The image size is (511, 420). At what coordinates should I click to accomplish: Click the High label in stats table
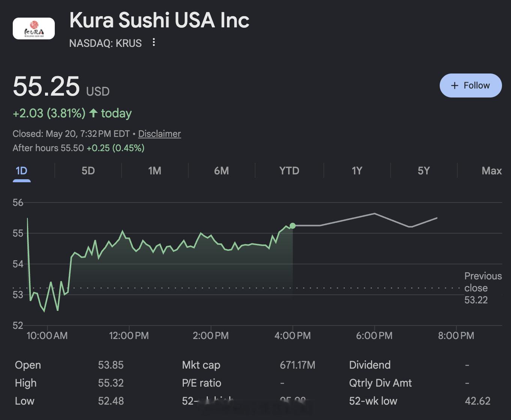click(26, 383)
